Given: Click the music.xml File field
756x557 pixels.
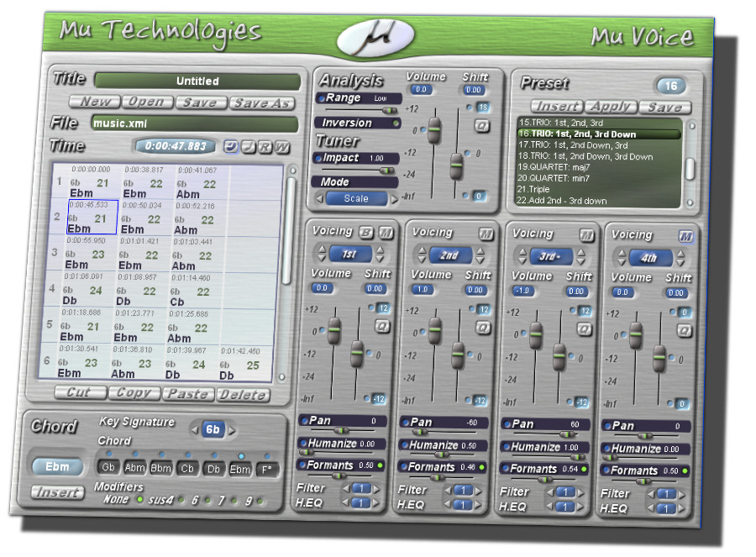Looking at the screenshot, I should [x=195, y=124].
